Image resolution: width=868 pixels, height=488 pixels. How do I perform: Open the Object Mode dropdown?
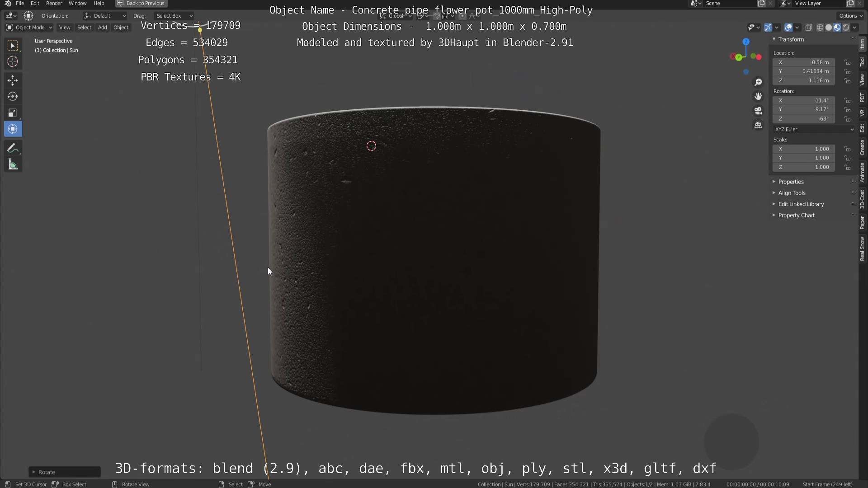(29, 28)
